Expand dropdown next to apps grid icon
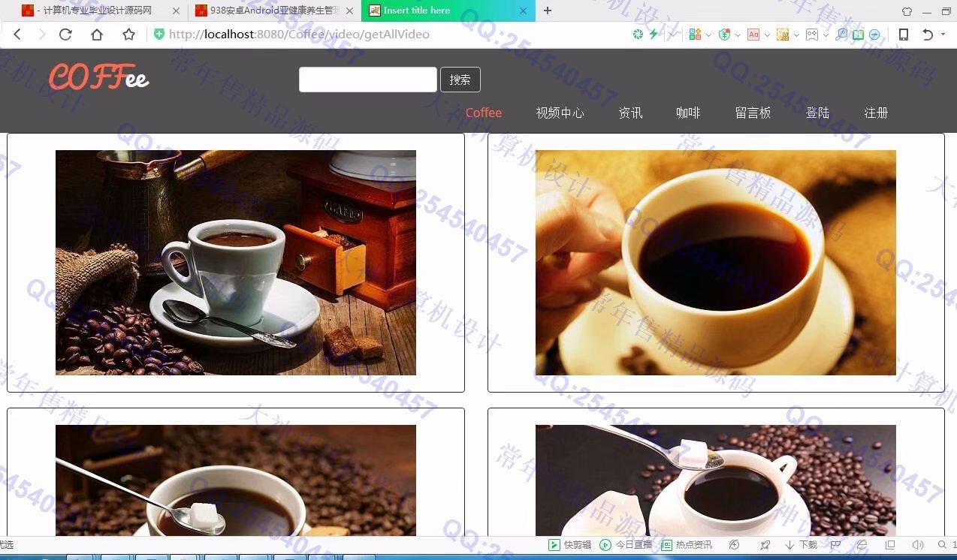 point(708,35)
